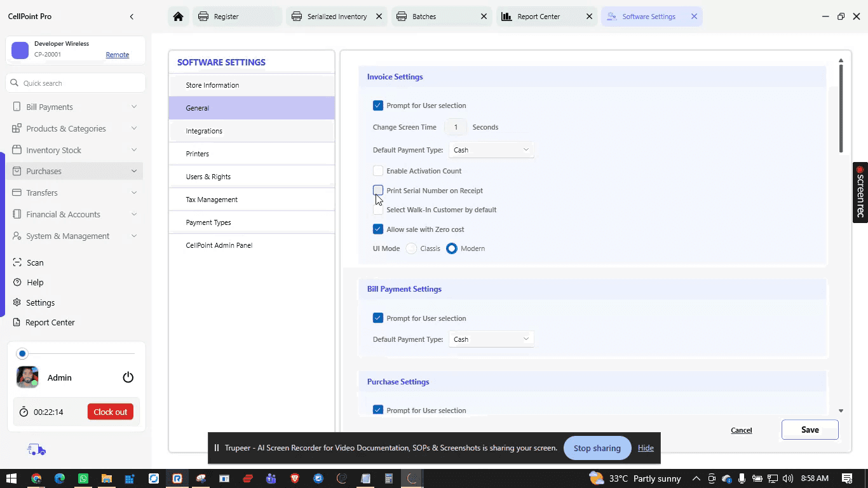Check Print Serial Number on Receipt

pos(378,190)
